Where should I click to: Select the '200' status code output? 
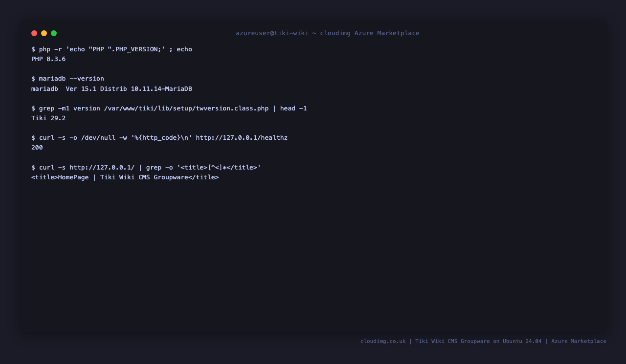[x=37, y=148]
